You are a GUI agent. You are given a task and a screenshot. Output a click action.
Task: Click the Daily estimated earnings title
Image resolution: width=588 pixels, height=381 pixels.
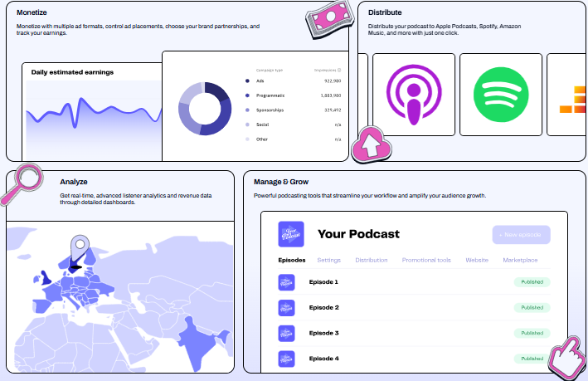[x=72, y=72]
